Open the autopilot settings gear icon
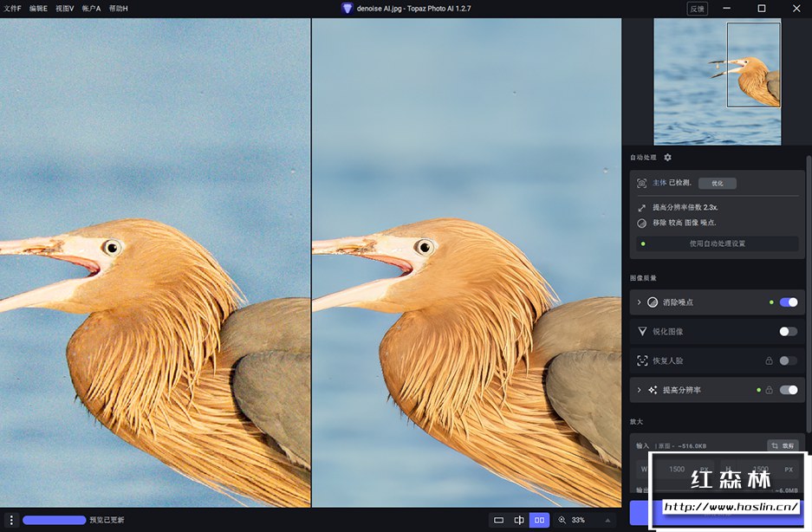812x532 pixels. point(667,158)
